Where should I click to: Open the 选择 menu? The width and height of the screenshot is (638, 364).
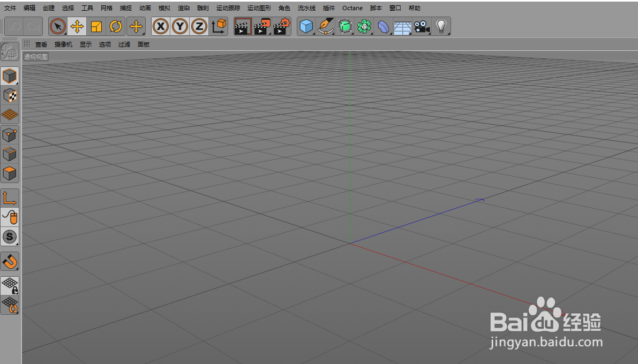coord(68,8)
